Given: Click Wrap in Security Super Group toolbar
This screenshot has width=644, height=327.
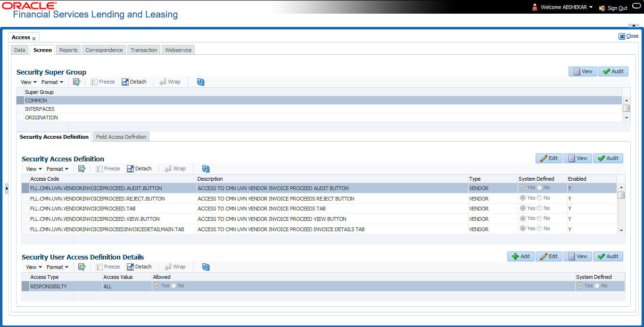Looking at the screenshot, I should pyautogui.click(x=170, y=82).
